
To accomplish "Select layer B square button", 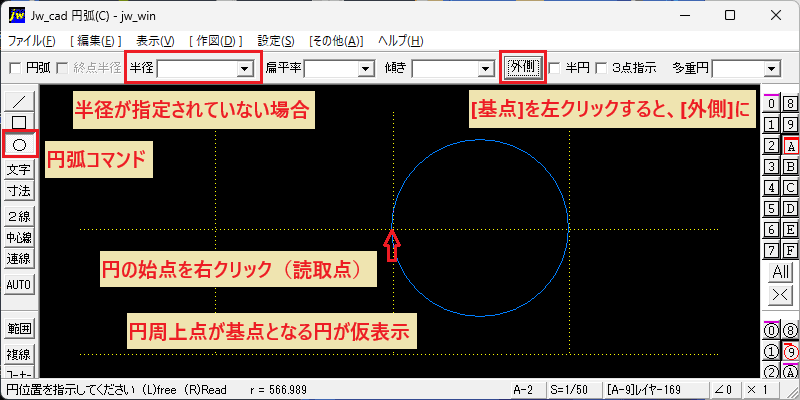I will (x=790, y=166).
